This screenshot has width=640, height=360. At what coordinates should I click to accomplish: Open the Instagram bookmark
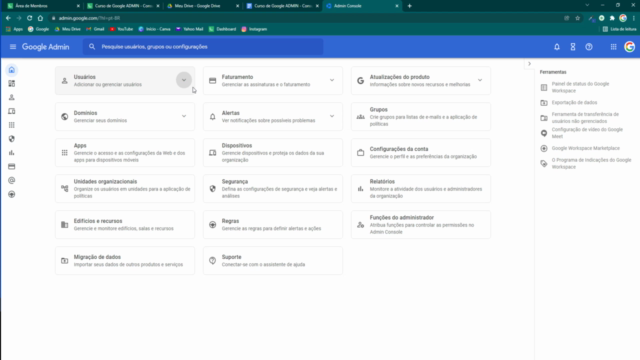(x=254, y=29)
